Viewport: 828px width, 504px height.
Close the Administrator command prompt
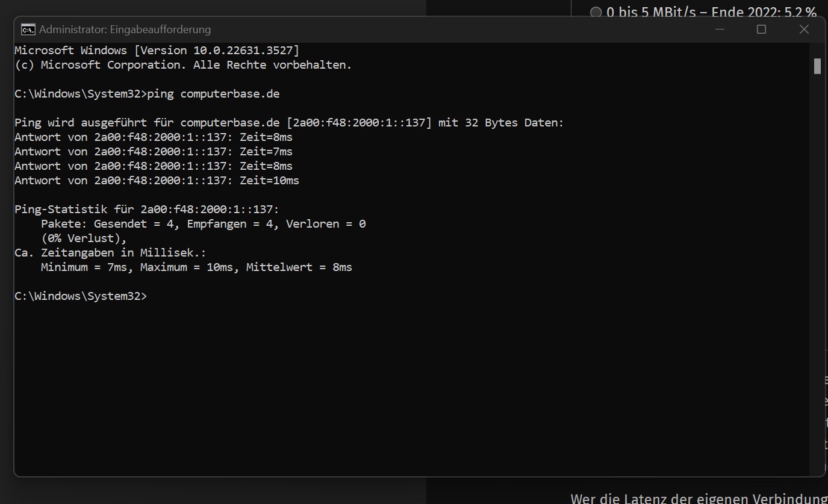804,28
